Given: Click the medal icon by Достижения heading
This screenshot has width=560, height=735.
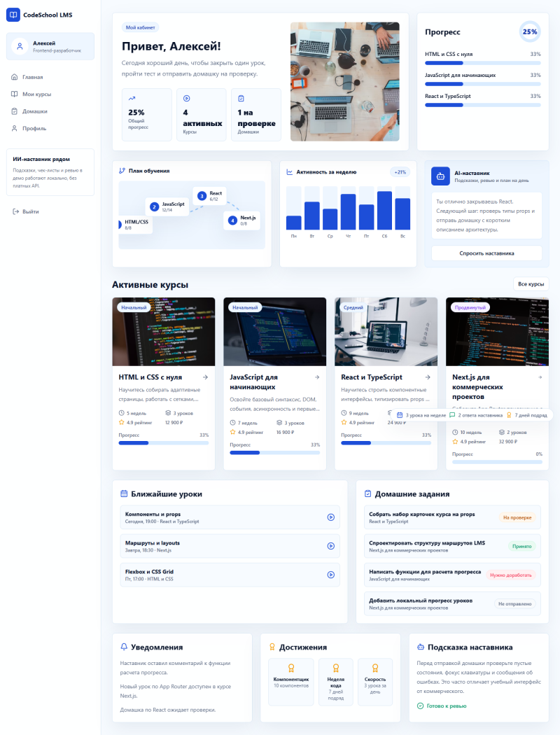Looking at the screenshot, I should point(272,647).
